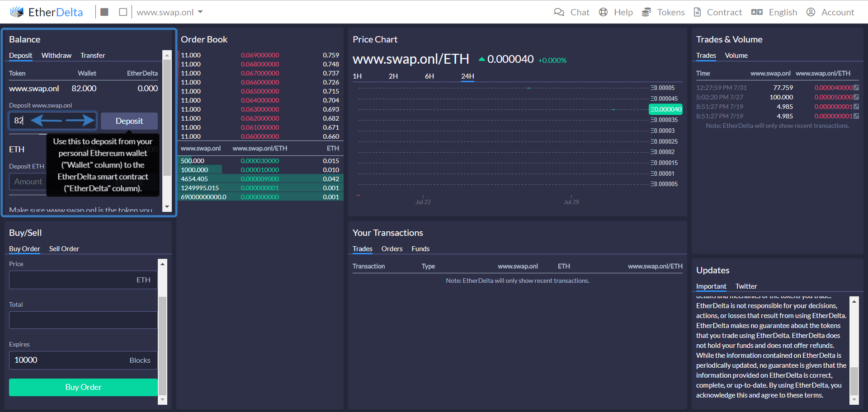Focus the deposit www.swap.onl amount field

pyautogui.click(x=52, y=121)
